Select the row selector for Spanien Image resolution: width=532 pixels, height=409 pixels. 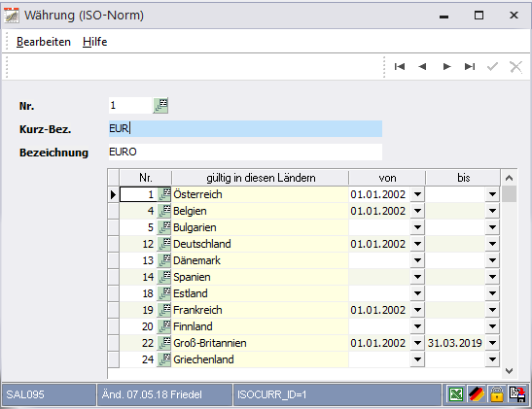pos(114,277)
